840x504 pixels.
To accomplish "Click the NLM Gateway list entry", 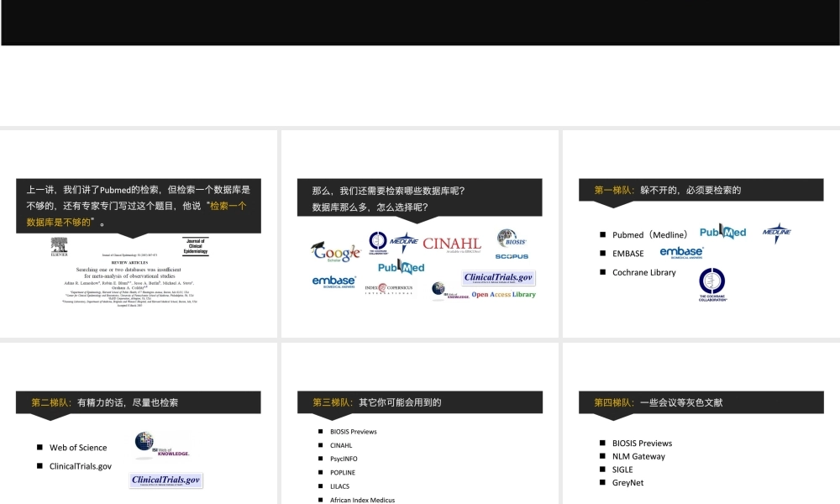I will click(638, 457).
